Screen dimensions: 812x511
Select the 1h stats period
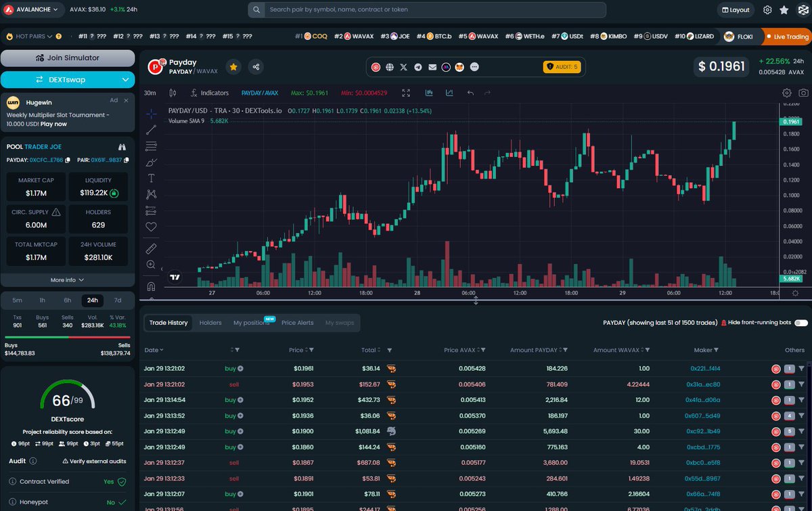click(43, 300)
